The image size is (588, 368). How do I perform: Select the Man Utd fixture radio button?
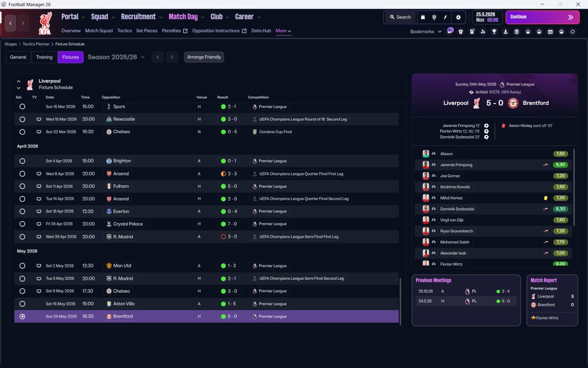(x=22, y=266)
